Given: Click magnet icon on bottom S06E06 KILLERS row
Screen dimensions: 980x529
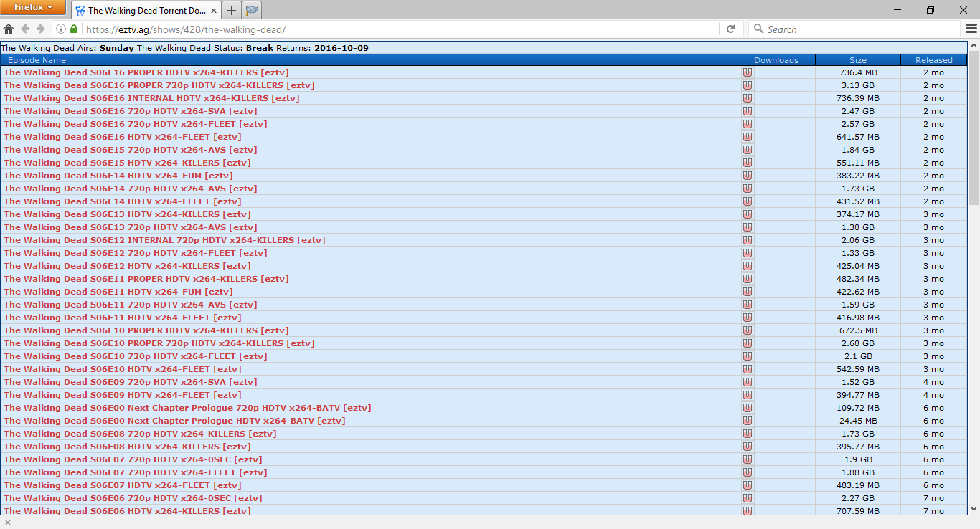Looking at the screenshot, I should [748, 511].
